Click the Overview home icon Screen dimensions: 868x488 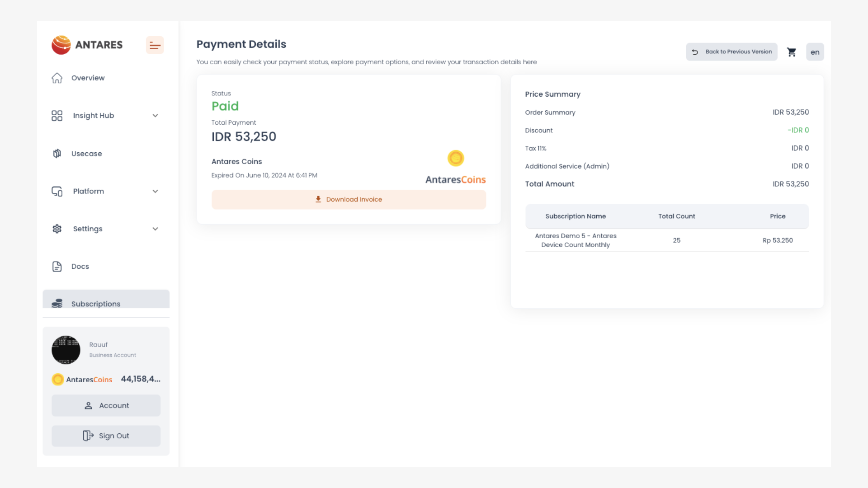[x=57, y=78]
